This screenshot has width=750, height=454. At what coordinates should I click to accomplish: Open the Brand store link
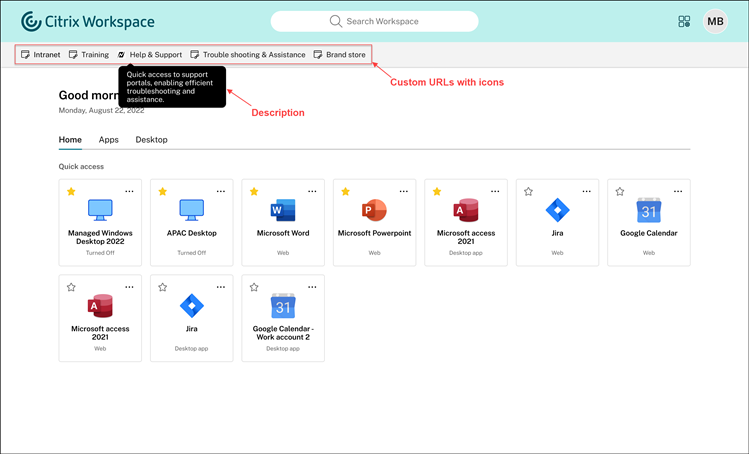340,55
